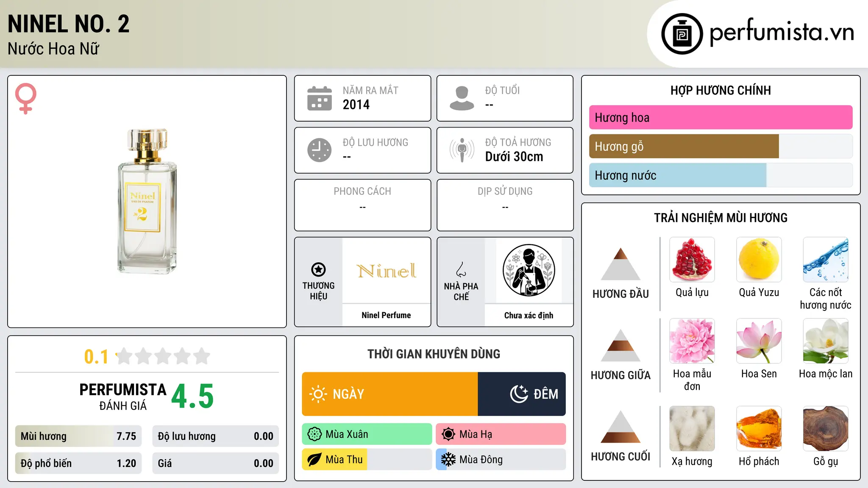
Task: Click the Mùi hương 7.75 score row
Action: point(78,436)
